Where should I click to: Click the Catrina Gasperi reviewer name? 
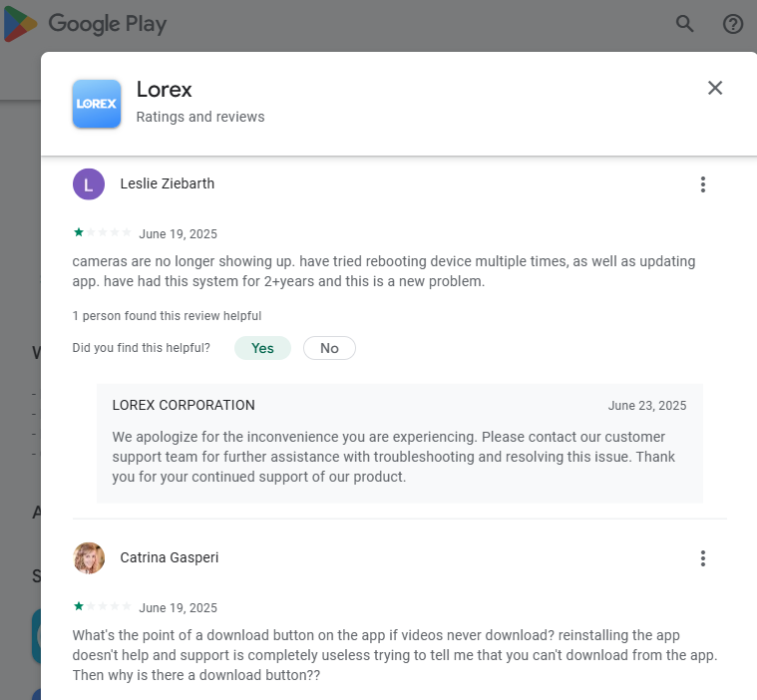169,557
